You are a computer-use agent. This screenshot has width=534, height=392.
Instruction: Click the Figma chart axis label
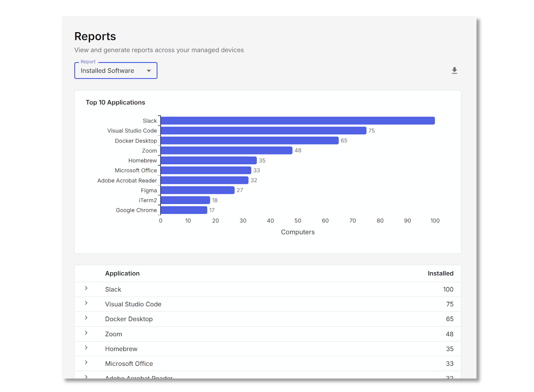[x=149, y=190]
